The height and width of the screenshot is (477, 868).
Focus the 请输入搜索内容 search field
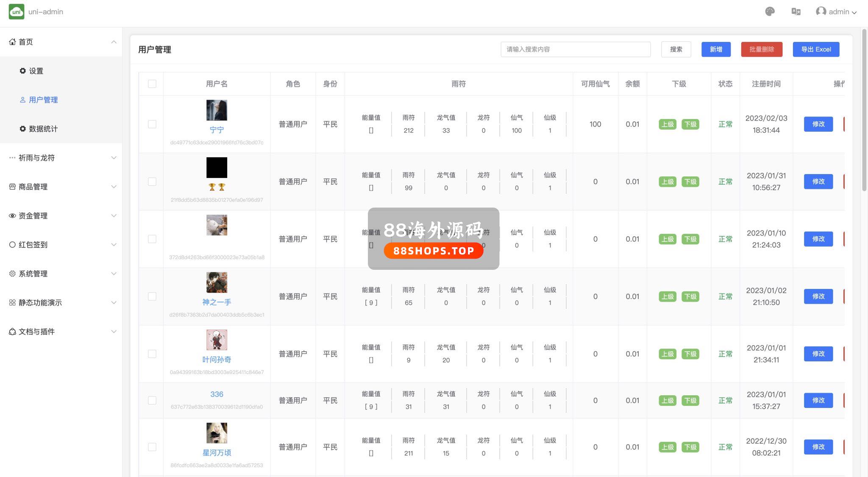(575, 49)
